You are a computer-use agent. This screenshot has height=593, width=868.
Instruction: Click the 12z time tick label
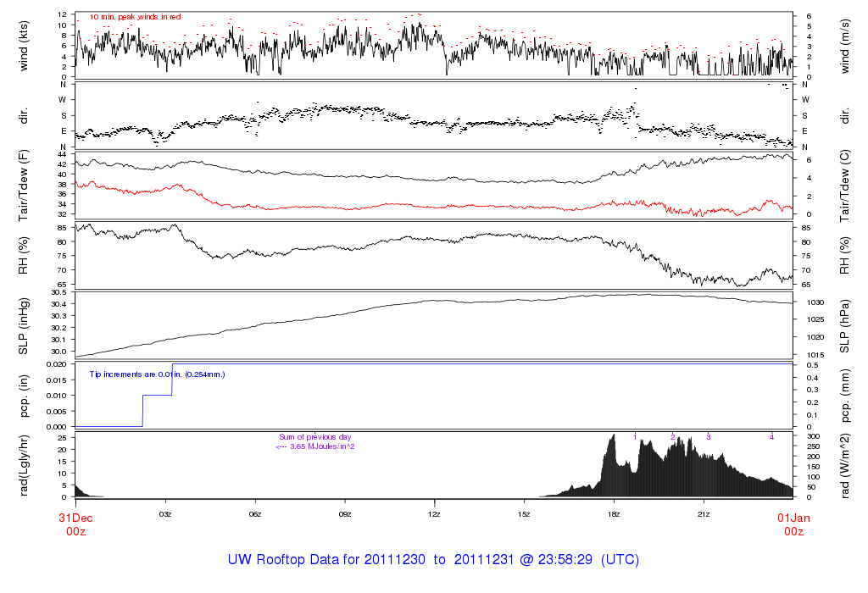(434, 514)
